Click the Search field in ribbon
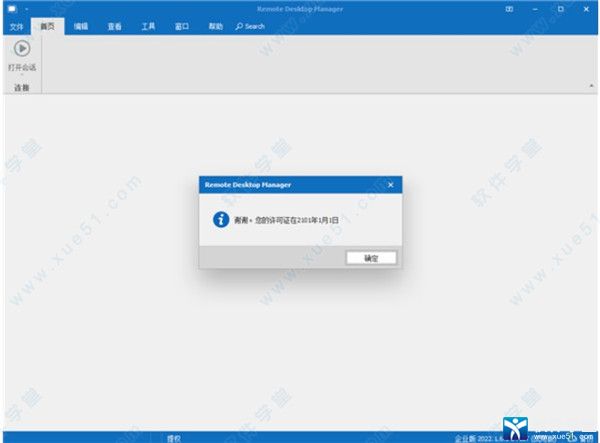Screen dimensions: 600x443 coord(251,27)
